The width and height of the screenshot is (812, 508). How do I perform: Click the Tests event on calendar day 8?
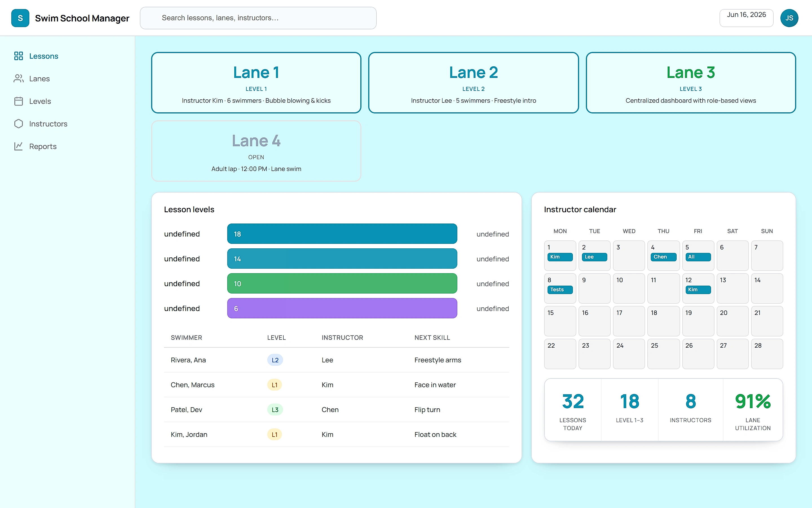click(x=560, y=290)
